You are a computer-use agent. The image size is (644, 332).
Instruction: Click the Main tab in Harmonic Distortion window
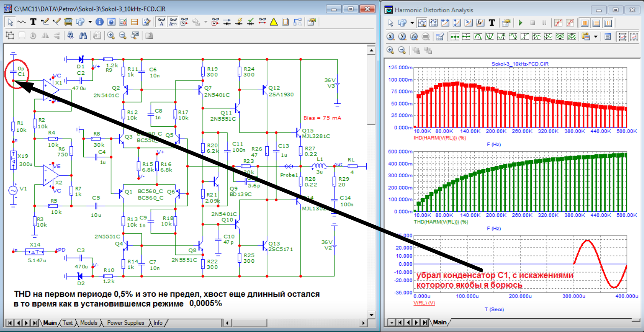coord(440,323)
